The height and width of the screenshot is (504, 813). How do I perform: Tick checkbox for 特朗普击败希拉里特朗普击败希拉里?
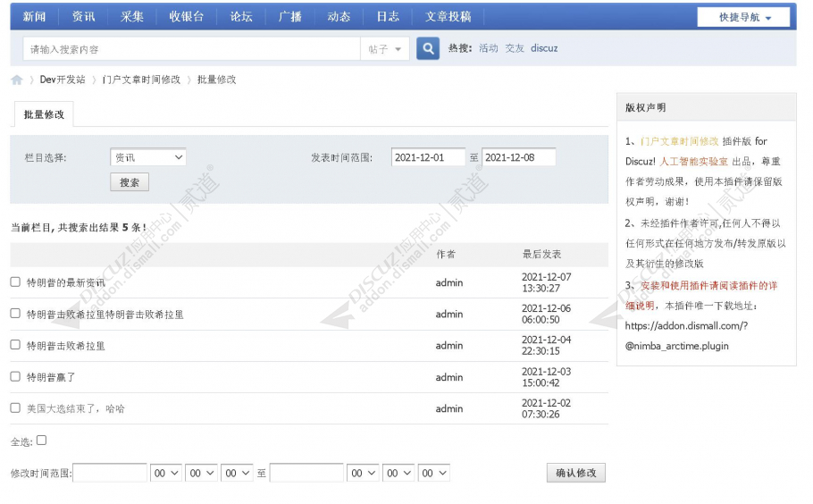[15, 314]
